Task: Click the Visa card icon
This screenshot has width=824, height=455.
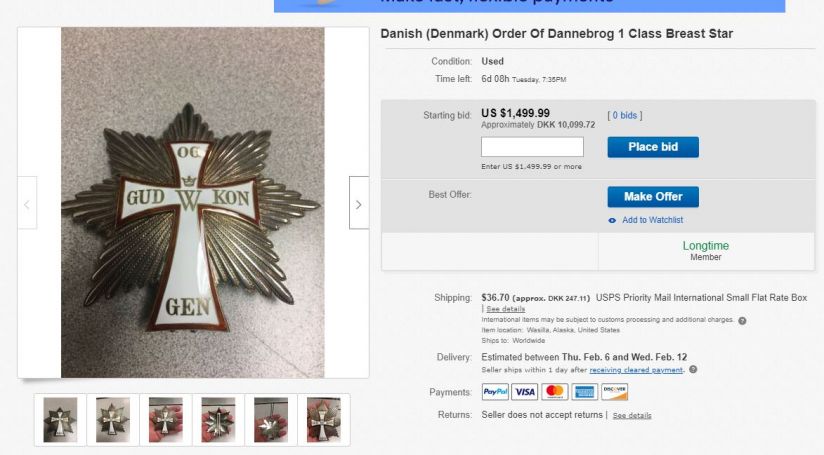Action: click(525, 392)
